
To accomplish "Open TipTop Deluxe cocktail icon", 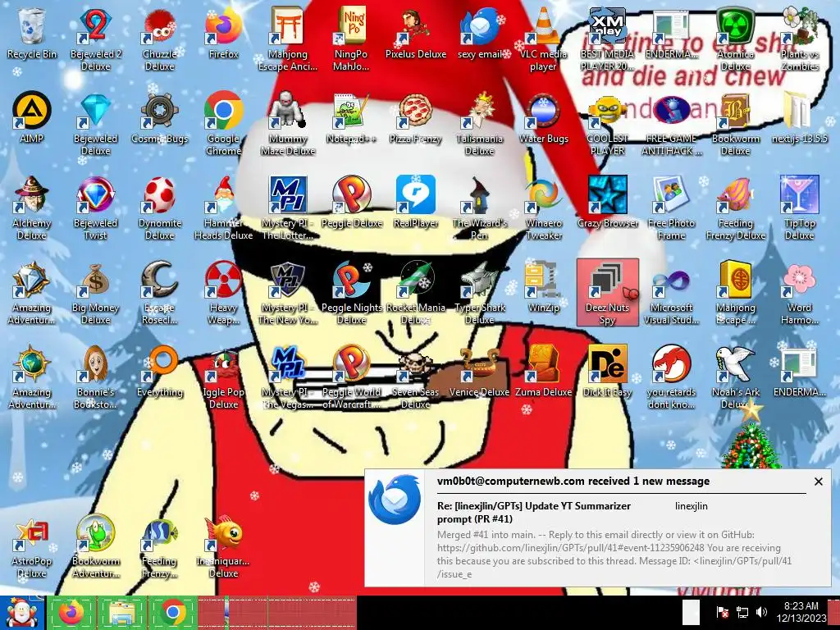I will coord(799,208).
